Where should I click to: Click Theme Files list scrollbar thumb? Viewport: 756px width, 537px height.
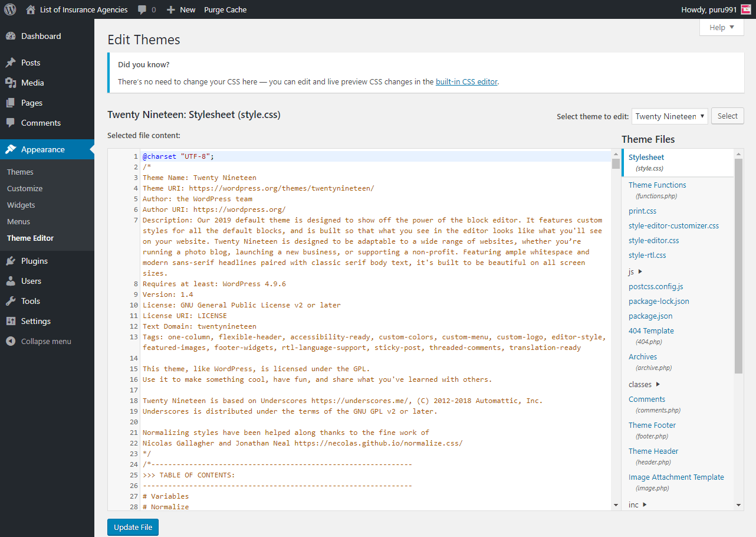tap(739, 266)
